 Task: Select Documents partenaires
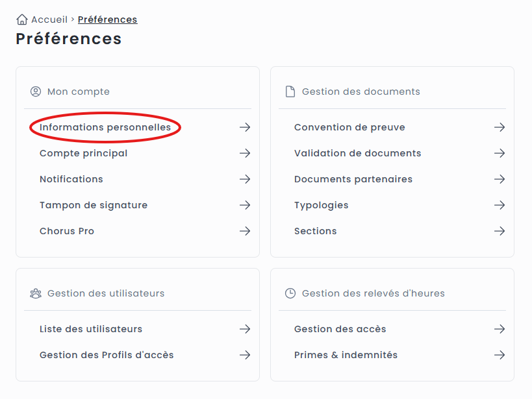tap(353, 179)
